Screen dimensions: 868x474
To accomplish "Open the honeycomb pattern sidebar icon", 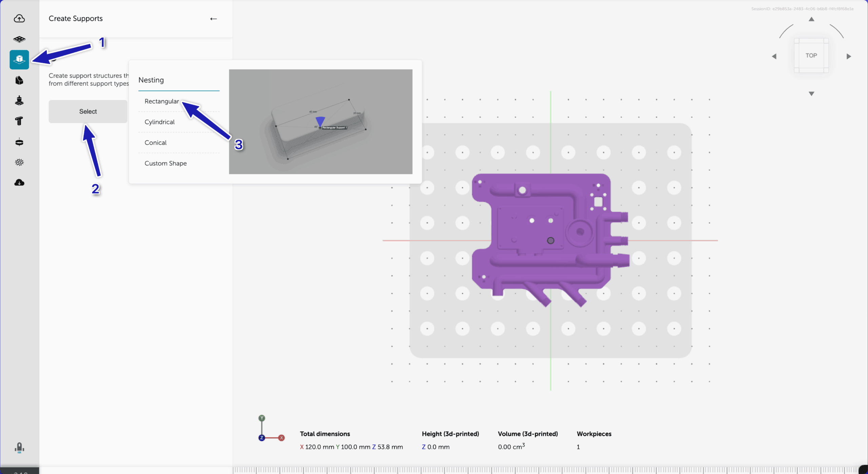I will click(x=19, y=162).
